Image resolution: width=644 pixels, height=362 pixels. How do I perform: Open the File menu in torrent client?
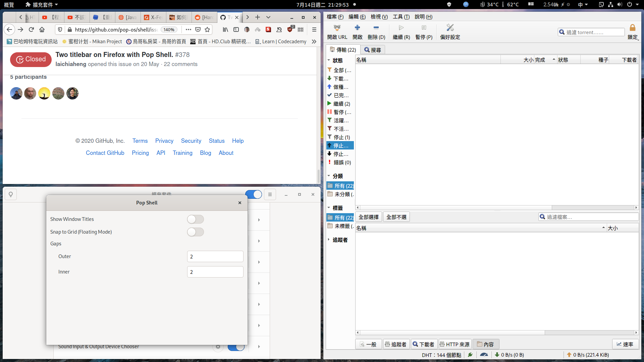click(335, 17)
